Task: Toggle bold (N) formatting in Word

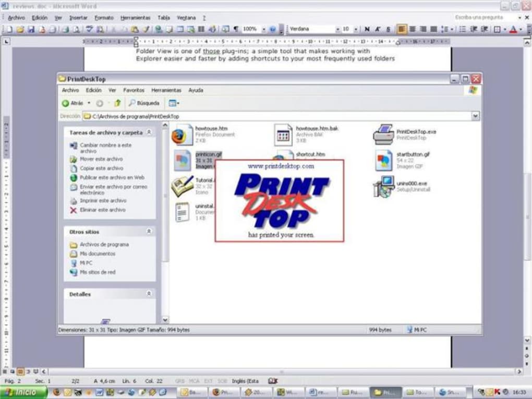Action: click(367, 30)
